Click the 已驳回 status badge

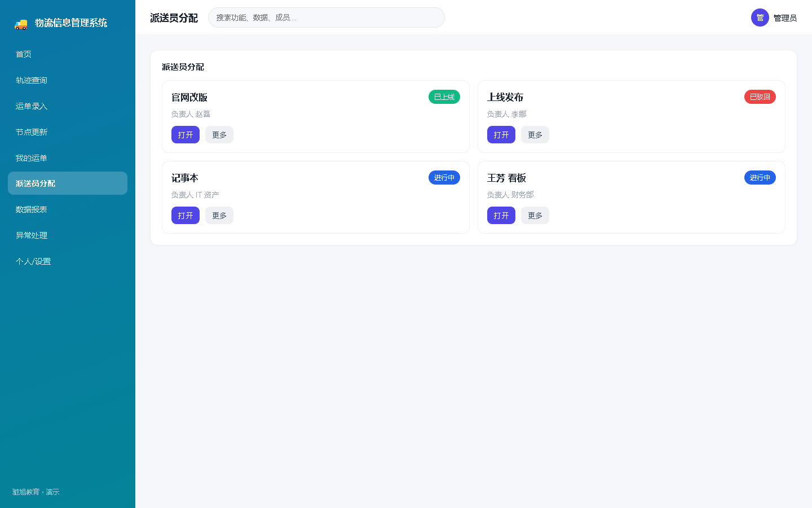click(760, 97)
